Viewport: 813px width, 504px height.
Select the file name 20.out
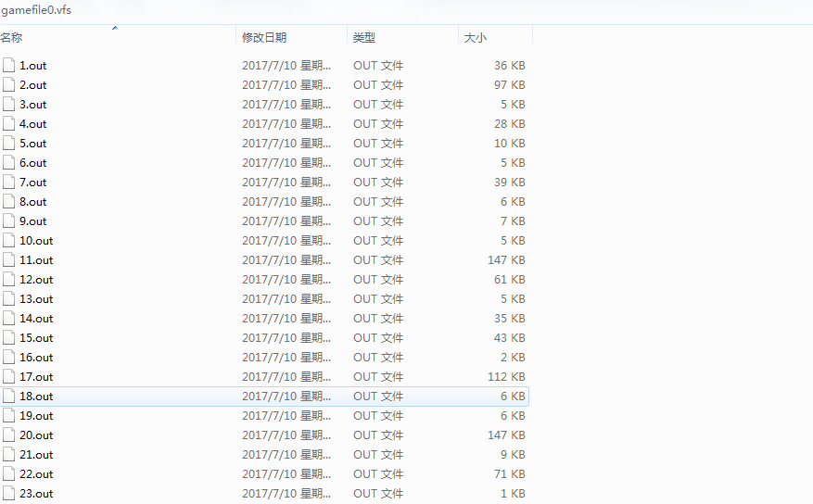(36, 435)
